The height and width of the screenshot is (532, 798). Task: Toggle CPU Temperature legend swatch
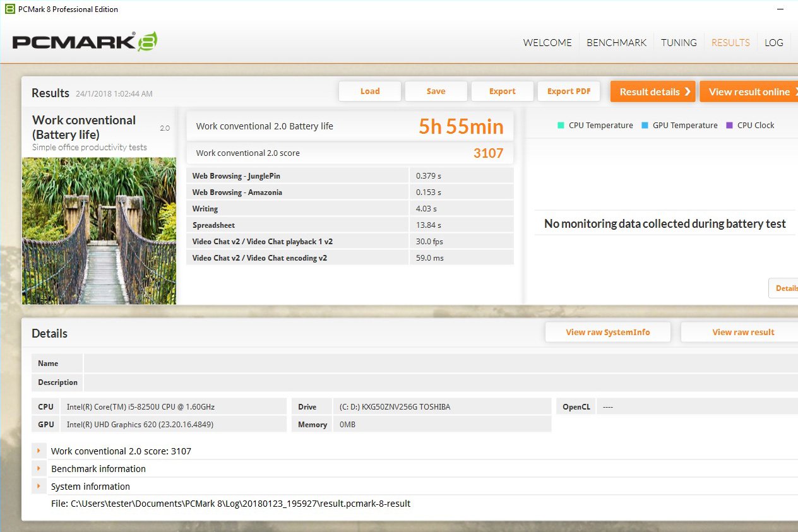click(561, 125)
